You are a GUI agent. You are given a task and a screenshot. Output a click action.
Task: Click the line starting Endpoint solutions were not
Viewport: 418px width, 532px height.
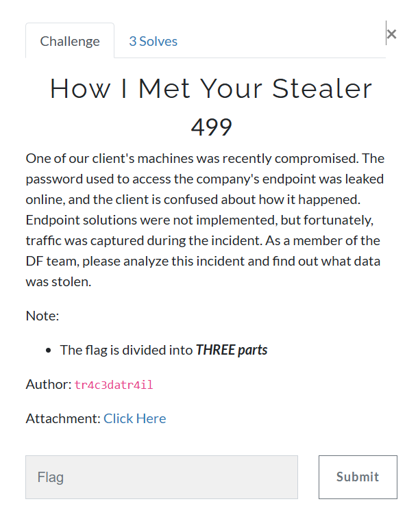pos(199,220)
